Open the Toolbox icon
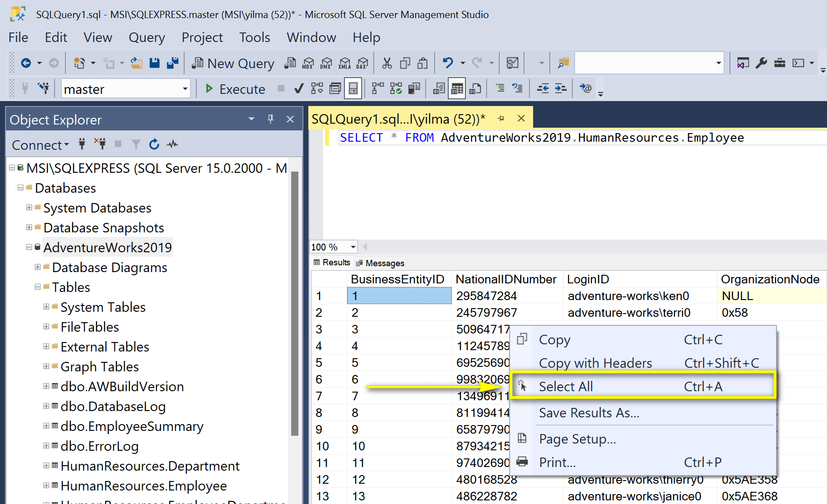 click(x=780, y=63)
